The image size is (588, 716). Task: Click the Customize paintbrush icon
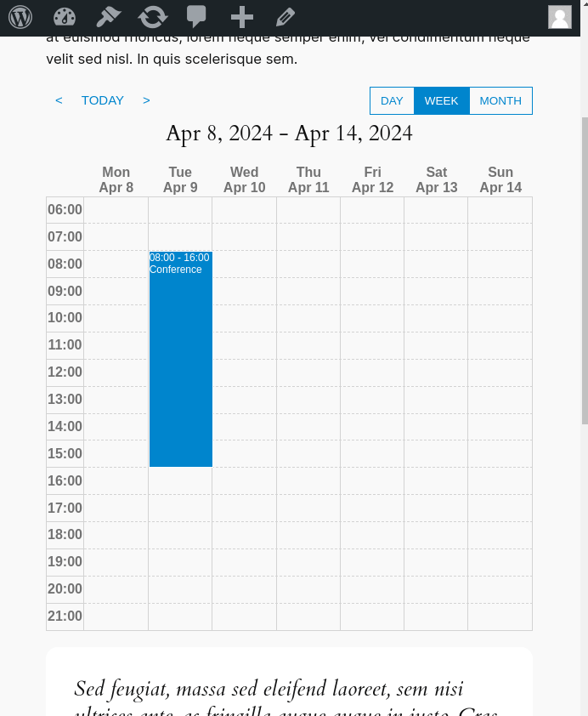108,17
